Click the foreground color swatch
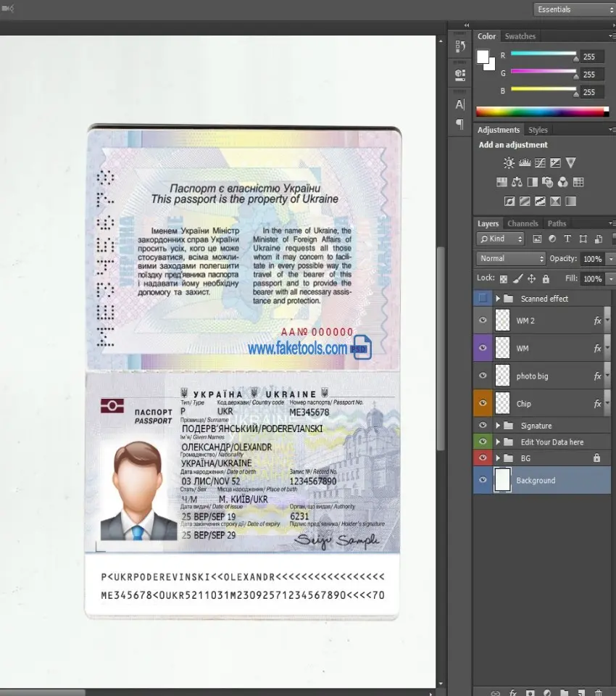 click(483, 57)
